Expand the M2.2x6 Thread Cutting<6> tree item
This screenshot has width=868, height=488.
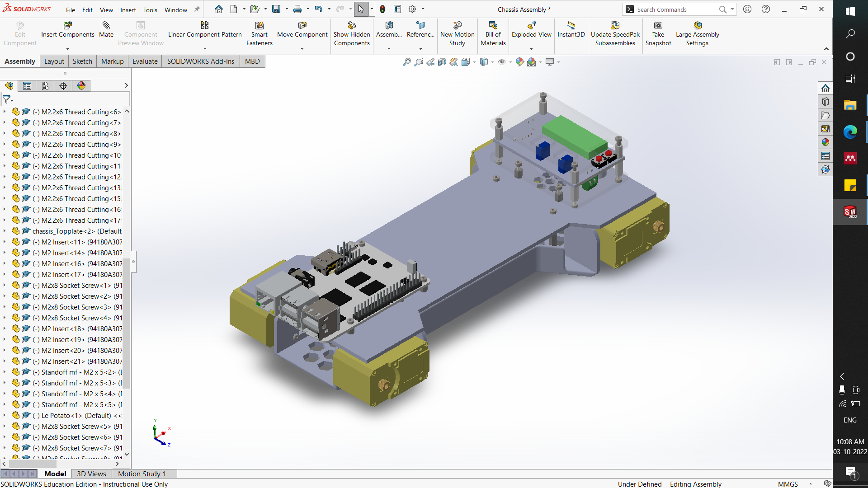point(5,112)
